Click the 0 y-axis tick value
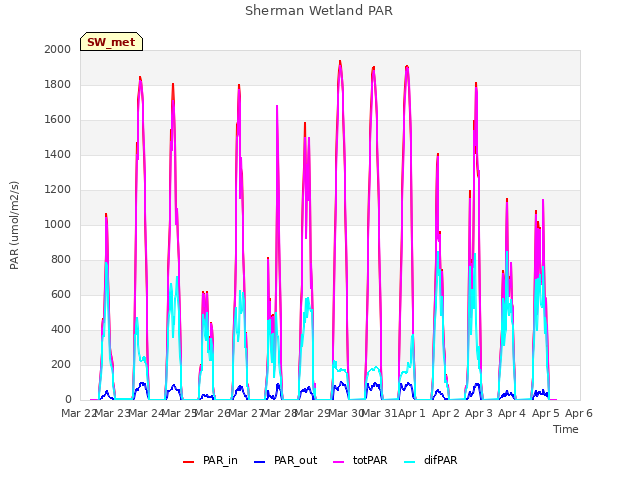 (x=68, y=400)
